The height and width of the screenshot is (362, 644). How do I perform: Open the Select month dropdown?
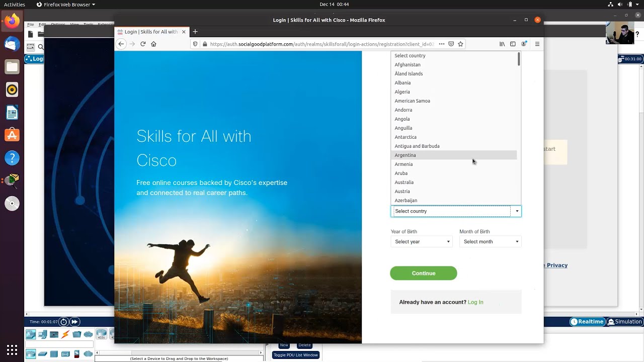point(490,242)
